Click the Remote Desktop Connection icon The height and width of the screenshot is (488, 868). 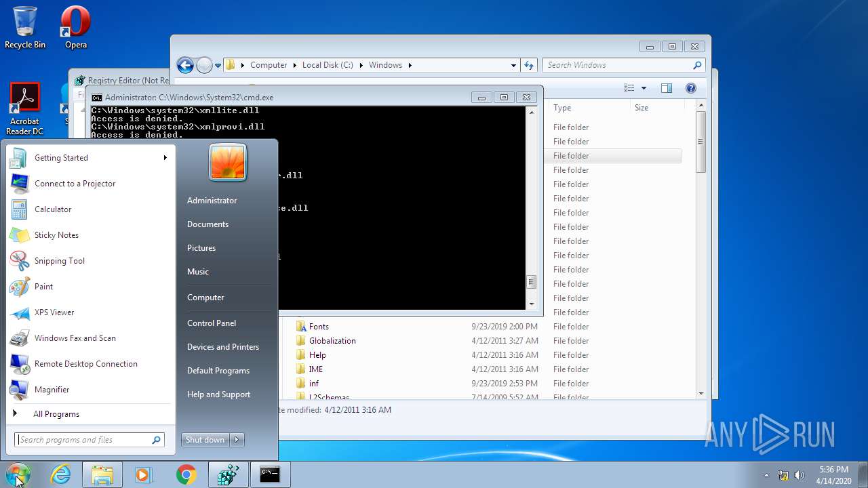point(19,364)
